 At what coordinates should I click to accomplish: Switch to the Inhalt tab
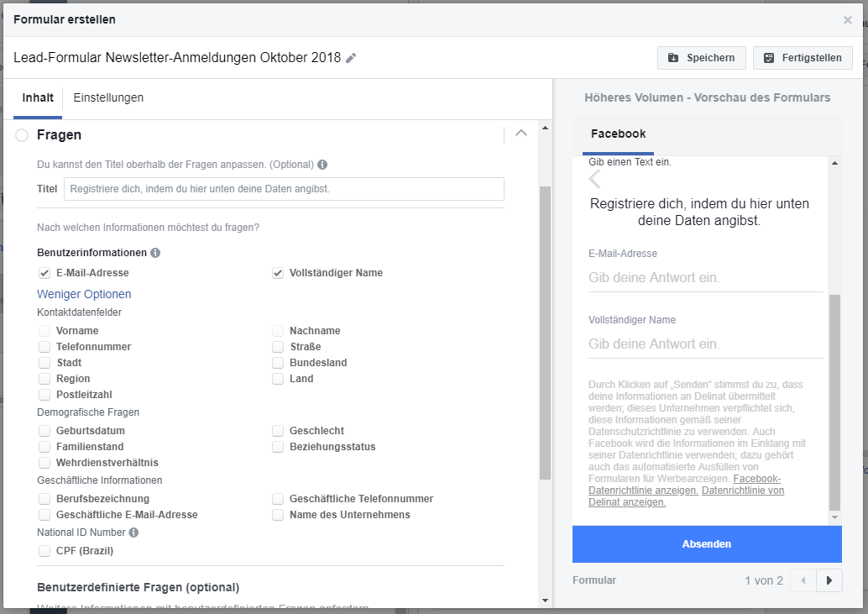(38, 98)
